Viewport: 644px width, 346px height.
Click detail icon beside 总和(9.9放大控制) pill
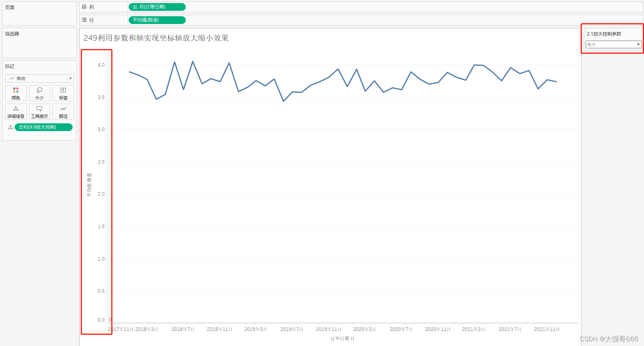tap(10, 127)
